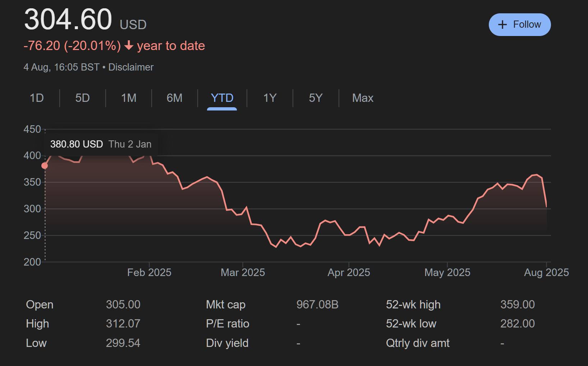
Task: Click the plus icon on Follow
Action: click(x=502, y=24)
